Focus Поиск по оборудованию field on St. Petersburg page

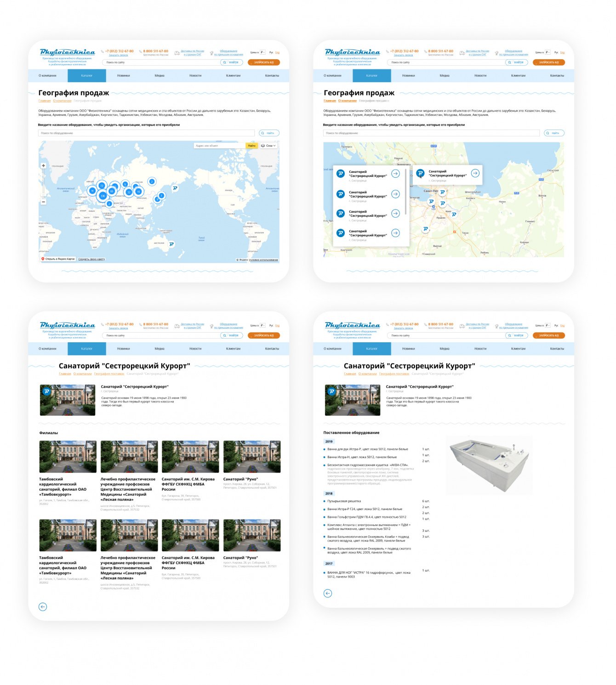click(431, 133)
